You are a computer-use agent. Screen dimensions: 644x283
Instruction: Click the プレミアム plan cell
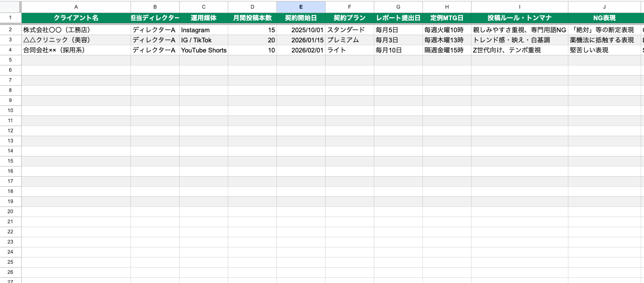coord(350,40)
